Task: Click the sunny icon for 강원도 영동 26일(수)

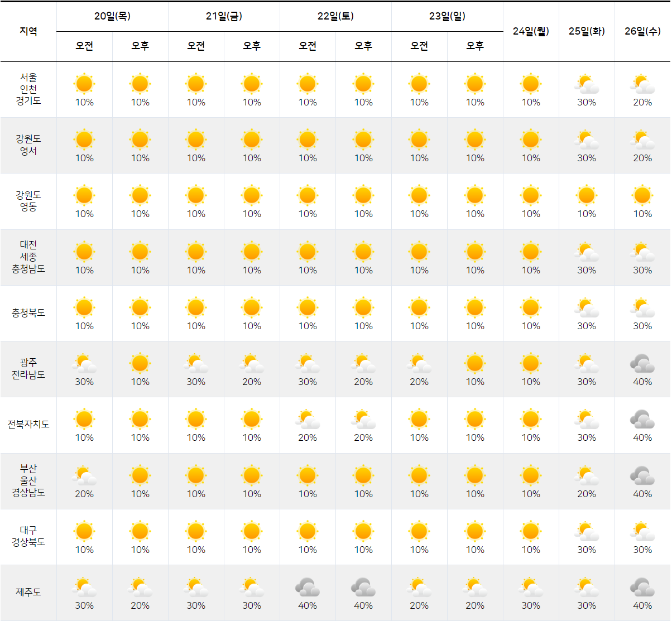Action: 643,196
